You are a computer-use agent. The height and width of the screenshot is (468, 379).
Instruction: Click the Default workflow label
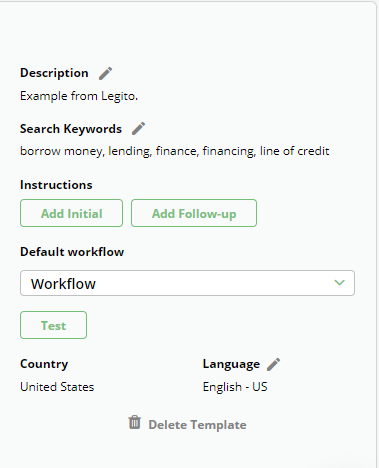click(72, 252)
